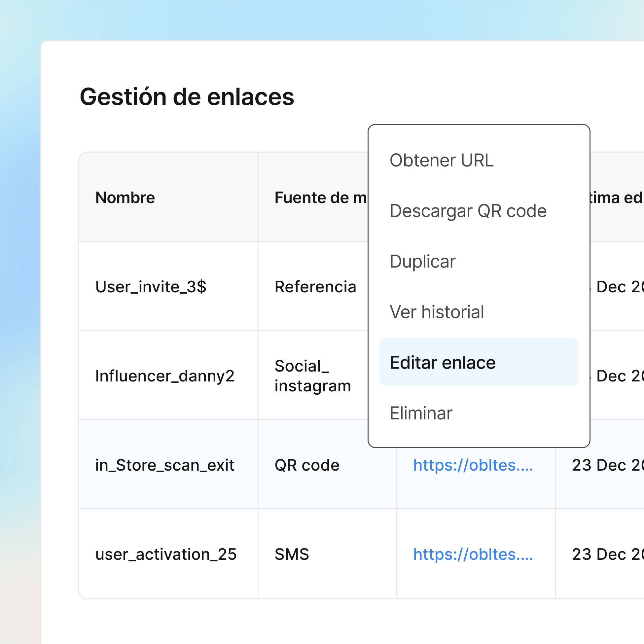Select the QR code source cell

pos(307,465)
